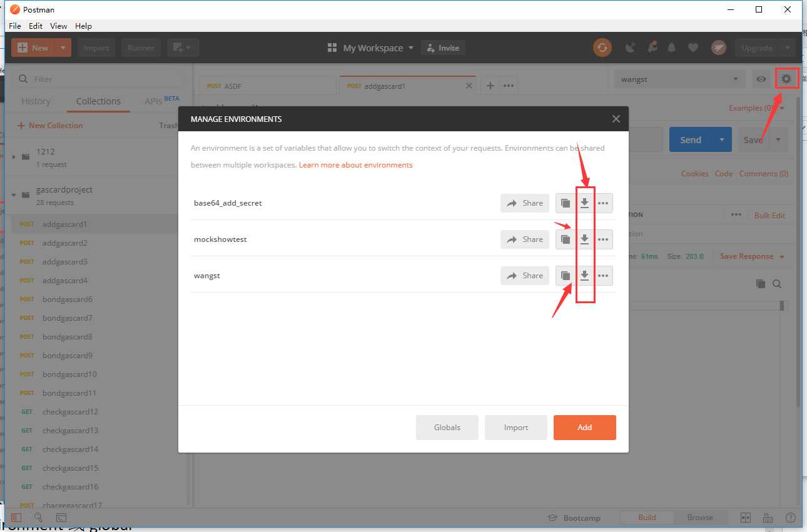Select the addgascard2 request

pyautogui.click(x=97, y=243)
